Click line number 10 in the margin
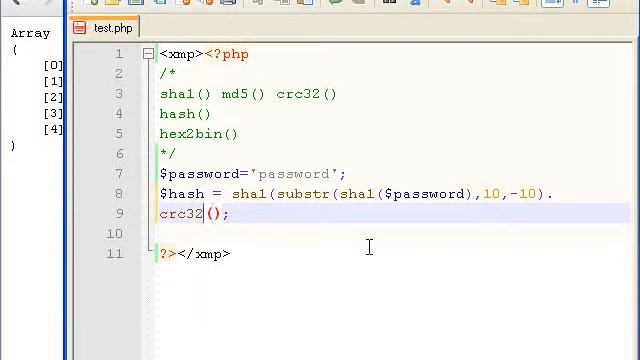The width and height of the screenshot is (640, 360). click(x=115, y=234)
